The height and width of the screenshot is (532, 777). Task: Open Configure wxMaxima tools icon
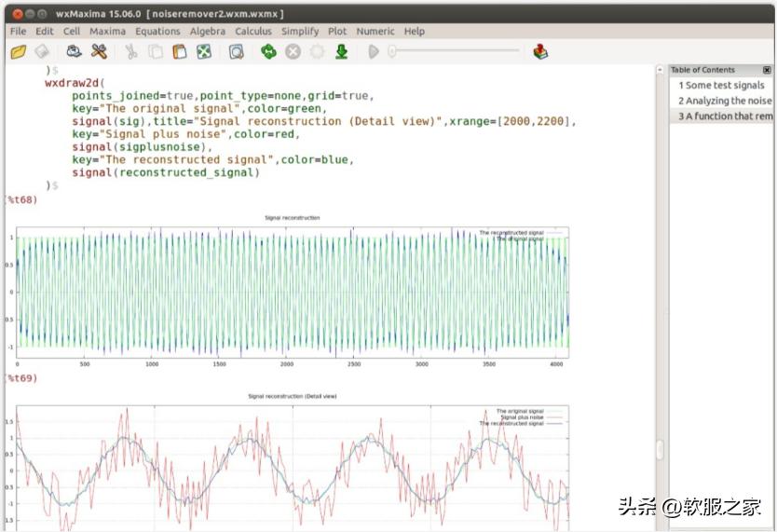[99, 52]
